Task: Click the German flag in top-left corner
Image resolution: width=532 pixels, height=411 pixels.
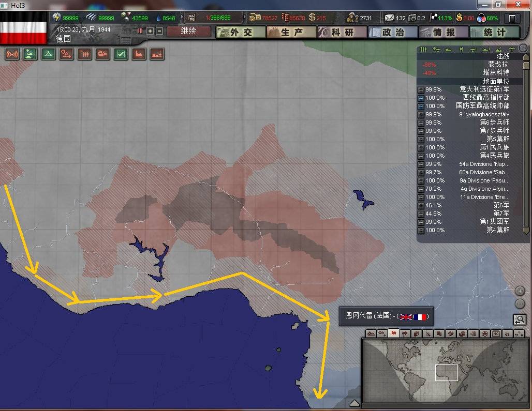Action: [23, 27]
